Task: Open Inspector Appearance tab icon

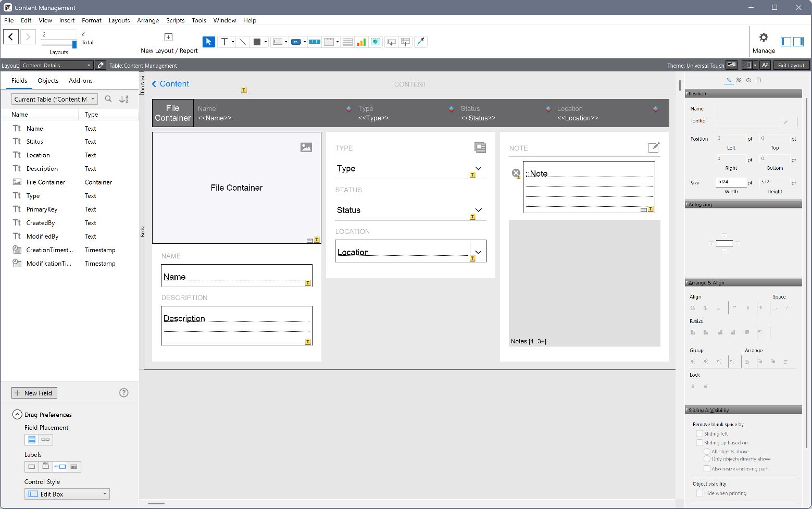Action: coord(748,80)
